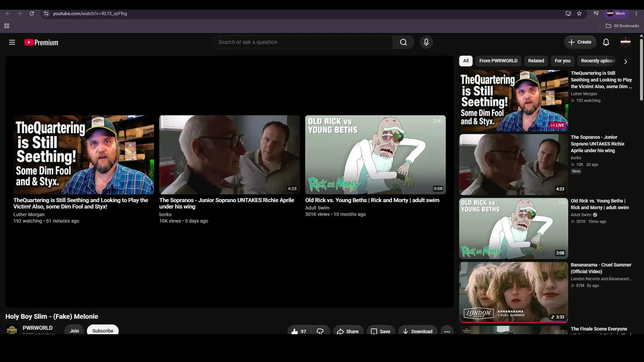Image resolution: width=644 pixels, height=362 pixels.
Task: Open sidebar London Records and Bananarama channel
Action: 601,279
